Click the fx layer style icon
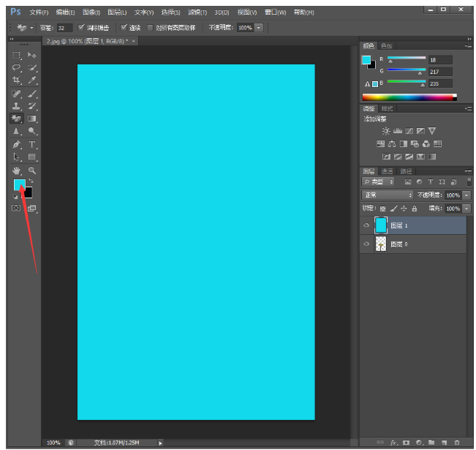 [393, 443]
